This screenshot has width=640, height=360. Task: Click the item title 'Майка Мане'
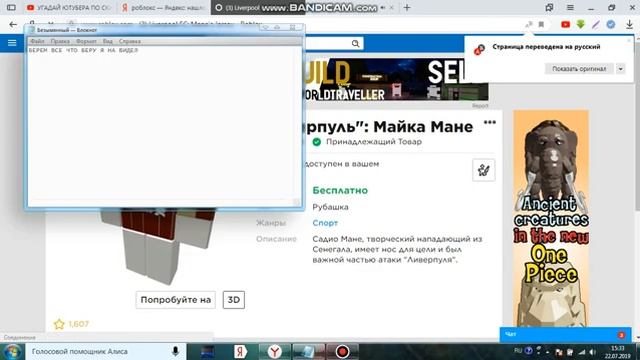(423, 127)
